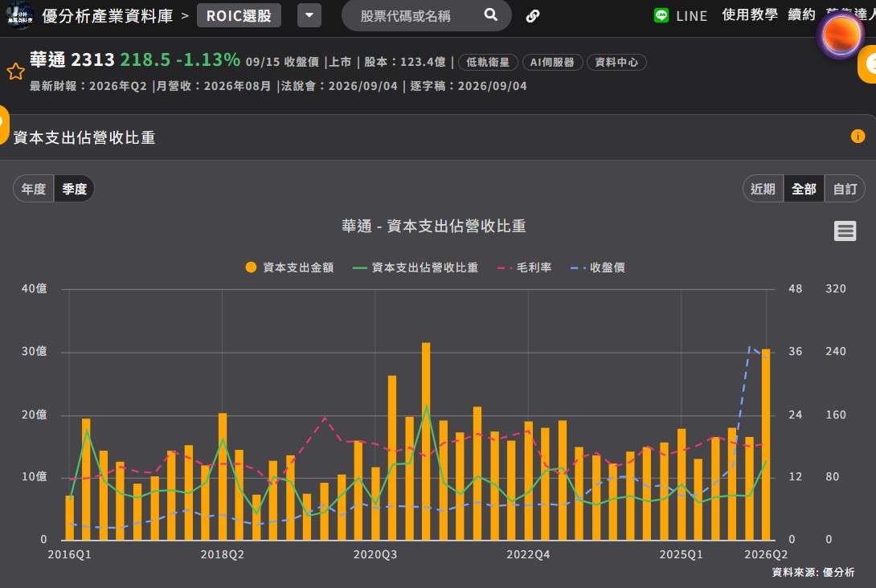
Task: Expand the dropdown arrow beside ROIC選股
Action: tap(309, 15)
